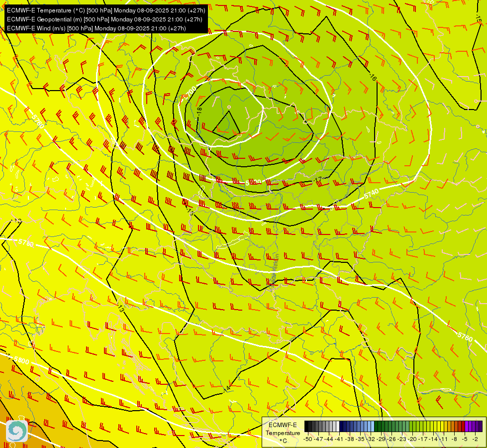Click the swirl logo icon in the corner
Screen dimensions: 487x448
(17, 431)
